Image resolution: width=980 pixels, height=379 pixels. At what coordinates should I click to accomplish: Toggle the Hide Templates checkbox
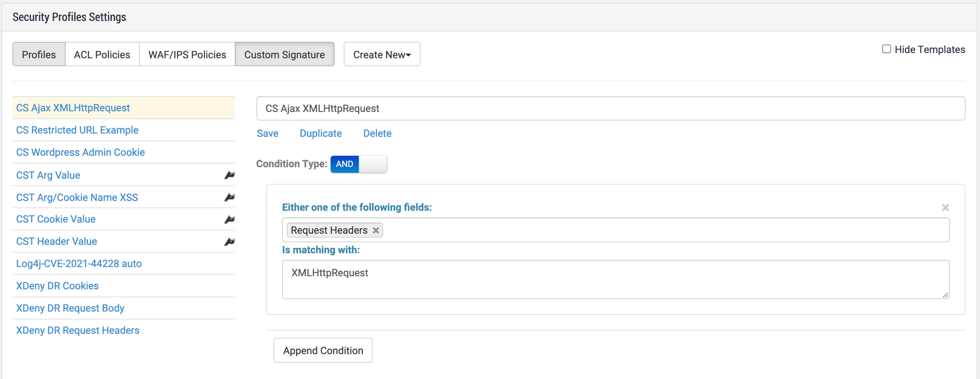coord(886,49)
